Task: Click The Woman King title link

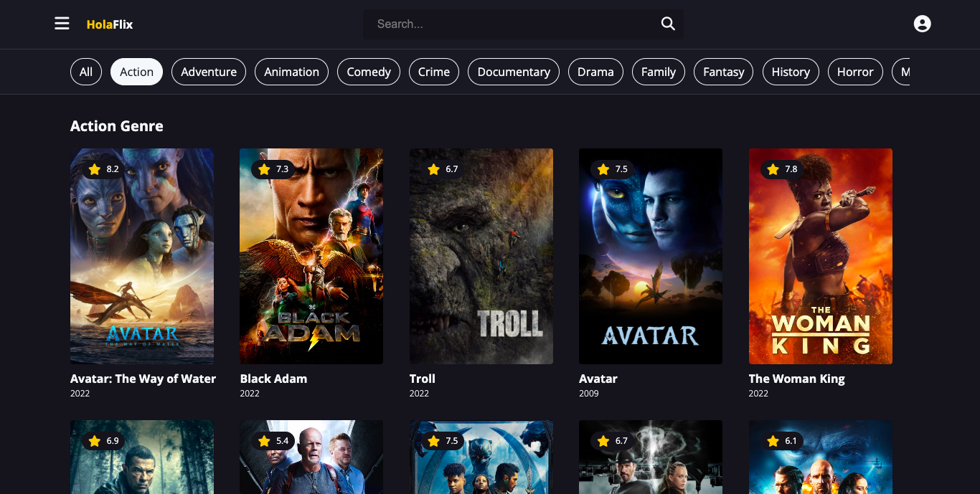Action: [x=796, y=379]
